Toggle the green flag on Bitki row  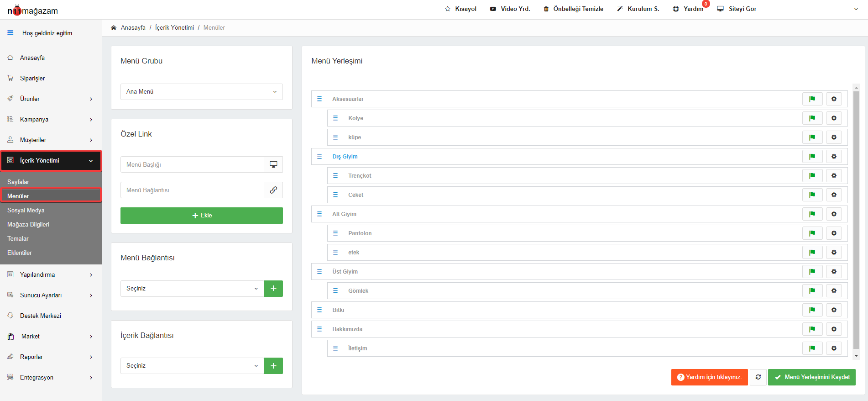click(812, 310)
